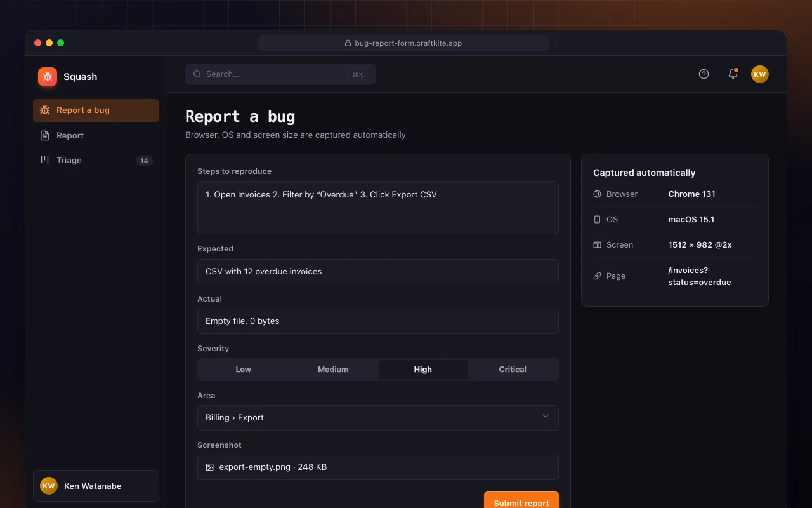This screenshot has width=812, height=508.
Task: Click the lock icon in the address bar
Action: pos(348,43)
